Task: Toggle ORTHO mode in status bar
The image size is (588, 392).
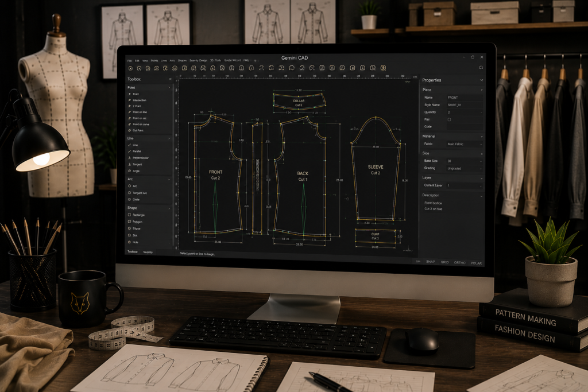Action: pos(460,263)
